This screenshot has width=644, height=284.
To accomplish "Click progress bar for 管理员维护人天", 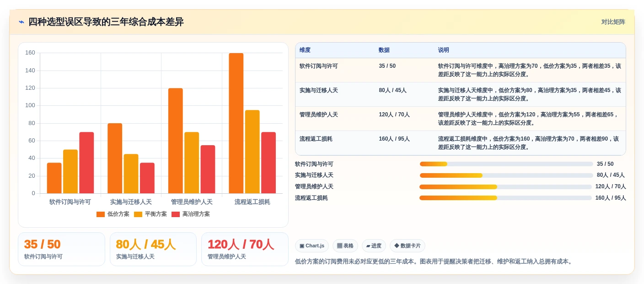I will pos(505,187).
